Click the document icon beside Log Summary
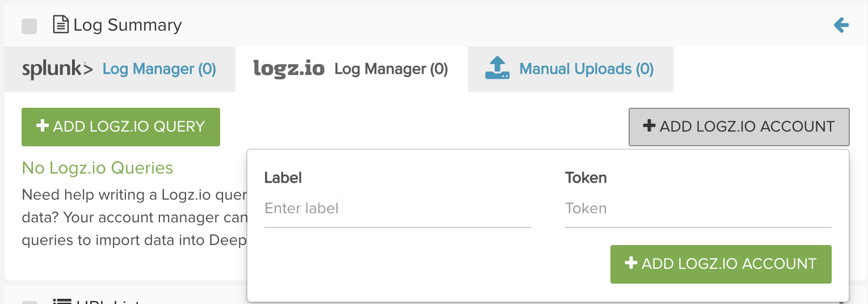The height and width of the screenshot is (304, 868). point(61,25)
